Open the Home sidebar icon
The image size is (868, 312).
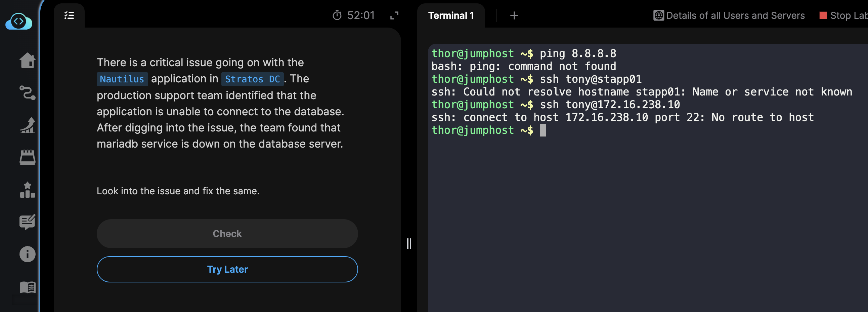27,61
